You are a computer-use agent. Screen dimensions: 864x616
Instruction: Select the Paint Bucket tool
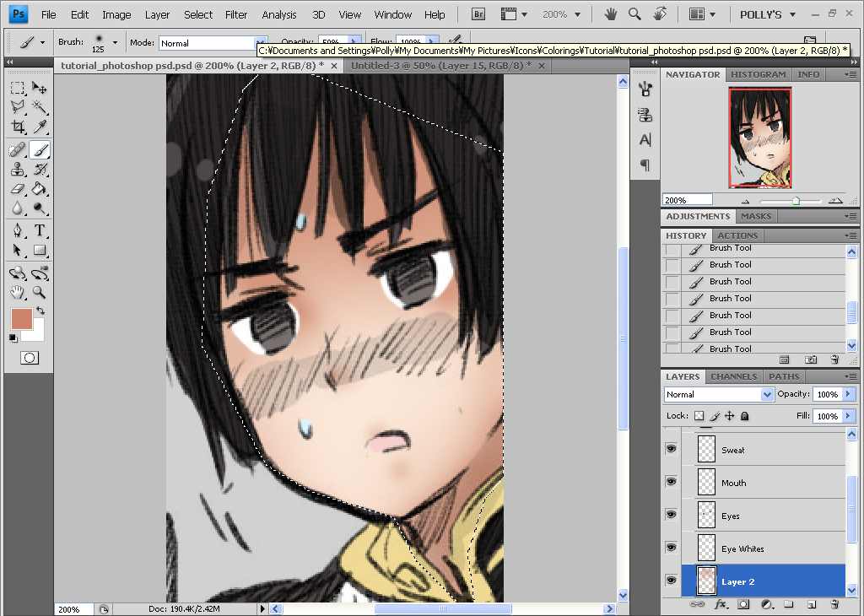tap(39, 189)
